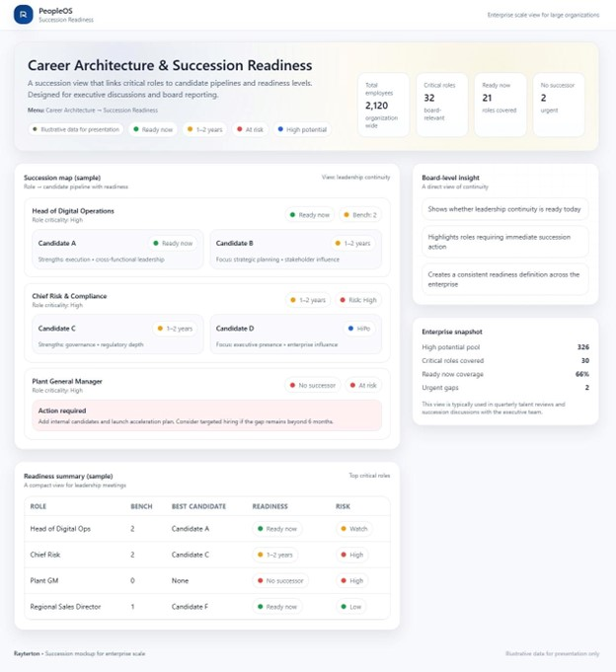Viewport: 616px width, 672px height.
Task: Click 'Ready now' badge on Candidate A card
Action: (173, 243)
